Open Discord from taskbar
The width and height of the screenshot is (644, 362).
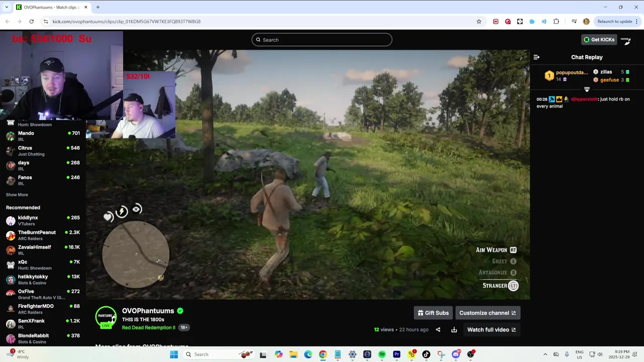(456, 354)
